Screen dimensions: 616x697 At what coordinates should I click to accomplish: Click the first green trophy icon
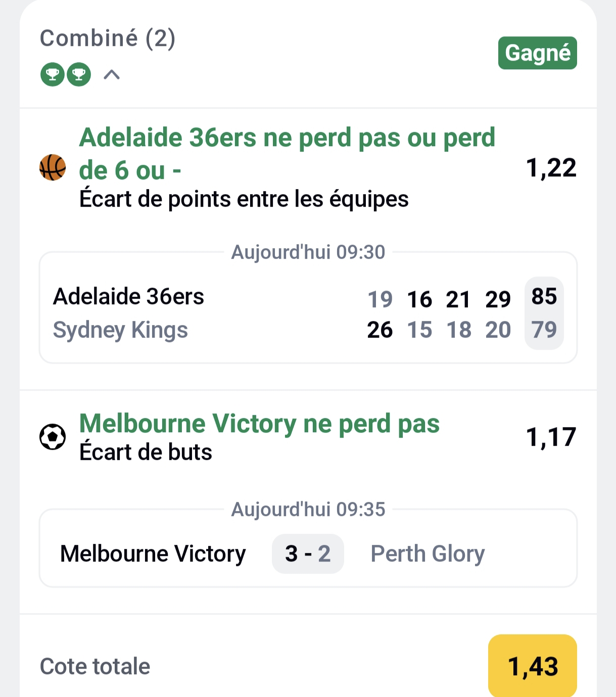53,75
